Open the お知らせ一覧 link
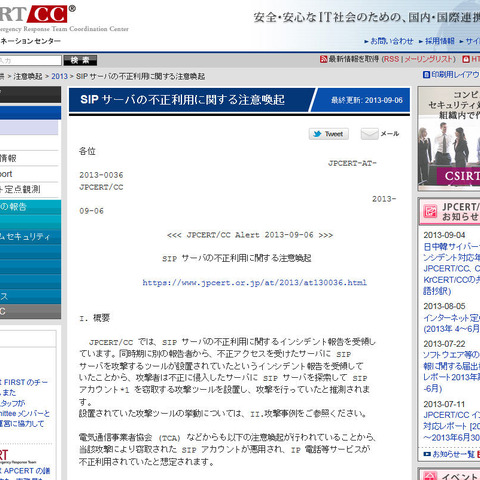 click(x=453, y=454)
